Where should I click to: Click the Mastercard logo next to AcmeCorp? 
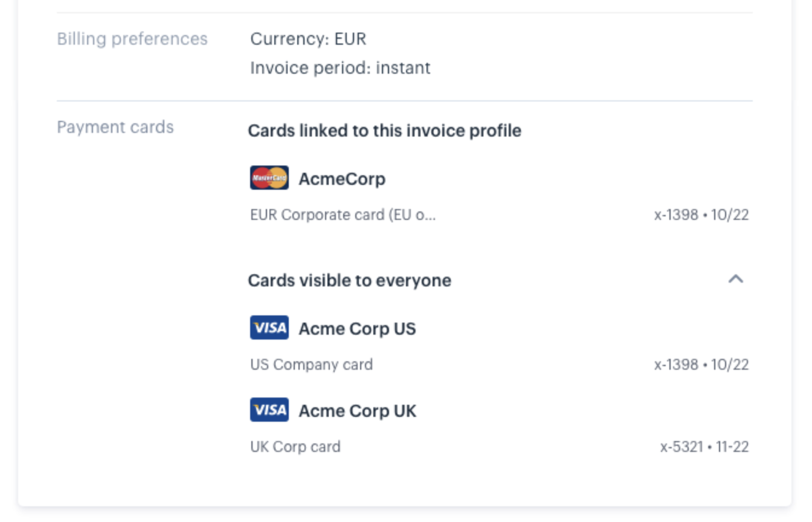coord(269,178)
